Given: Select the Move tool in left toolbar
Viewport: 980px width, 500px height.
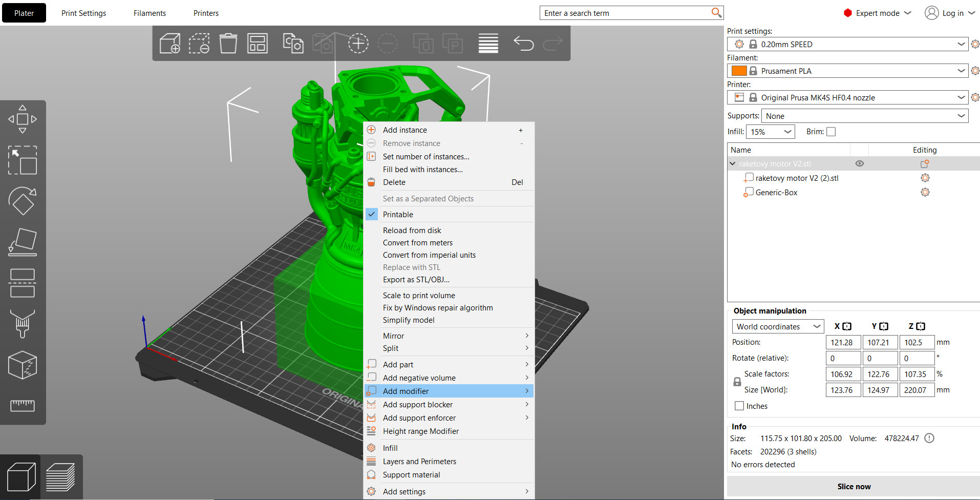Looking at the screenshot, I should [23, 119].
